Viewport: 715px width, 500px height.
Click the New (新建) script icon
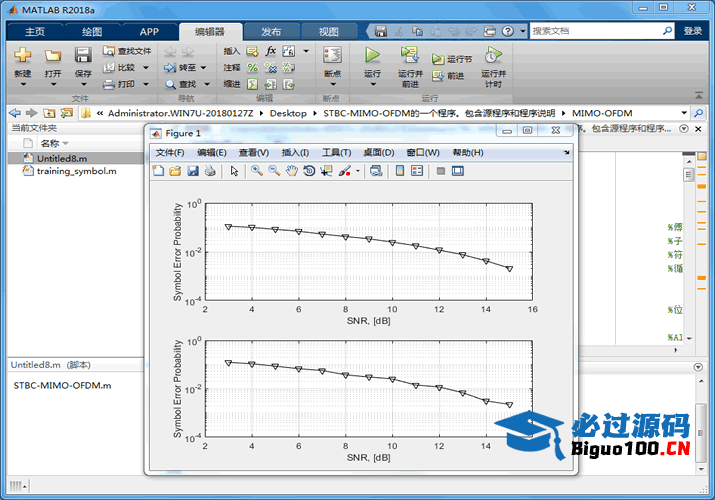pyautogui.click(x=22, y=56)
